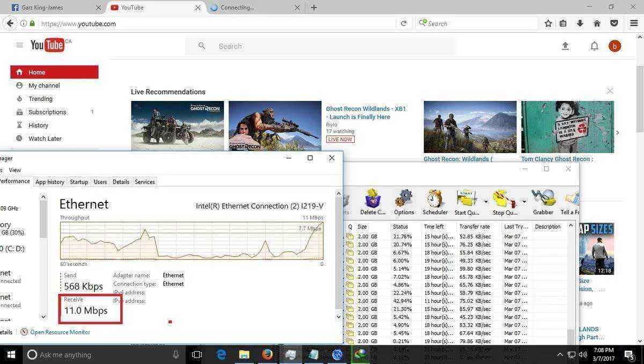644x364 pixels.
Task: Open File Explorer from the taskbar
Action: click(x=244, y=354)
